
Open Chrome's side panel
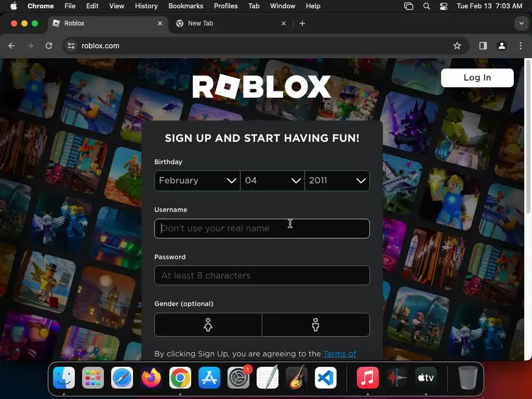483,46
